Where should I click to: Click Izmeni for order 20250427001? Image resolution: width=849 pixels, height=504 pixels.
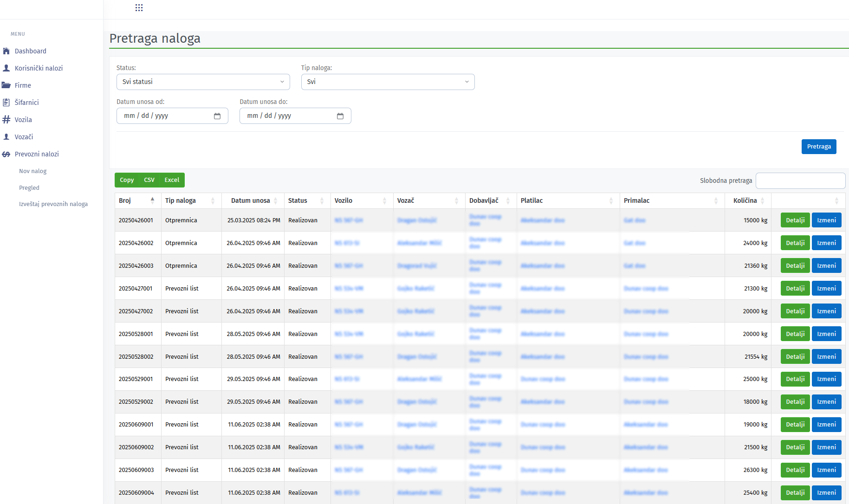tap(826, 289)
